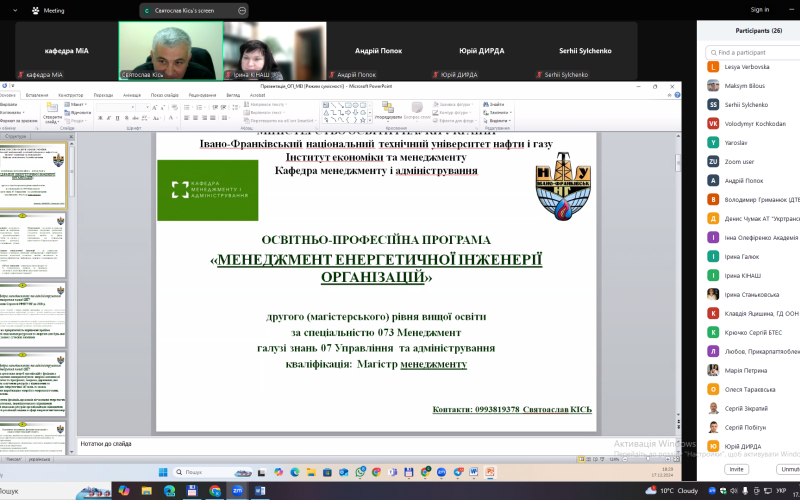Switch to the Структура outline pane tab
The height and width of the screenshot is (500, 800).
[x=15, y=137]
